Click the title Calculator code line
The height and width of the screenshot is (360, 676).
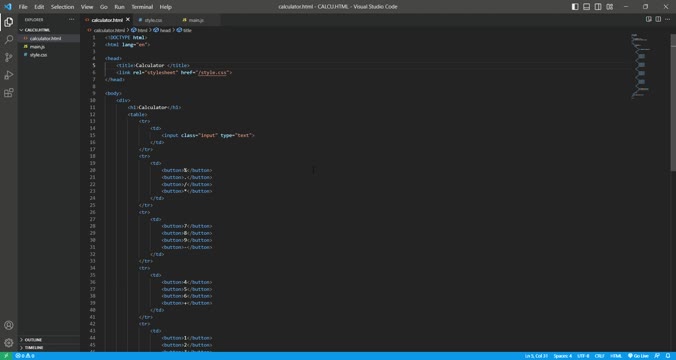click(153, 66)
